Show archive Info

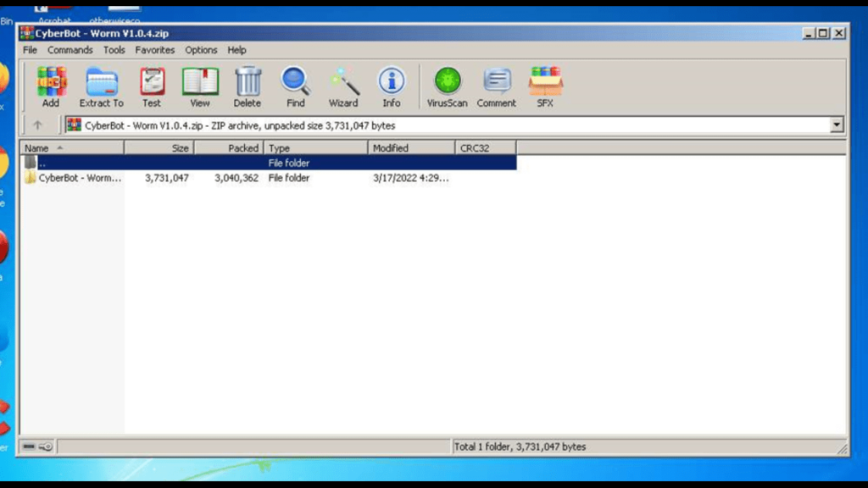pyautogui.click(x=392, y=87)
